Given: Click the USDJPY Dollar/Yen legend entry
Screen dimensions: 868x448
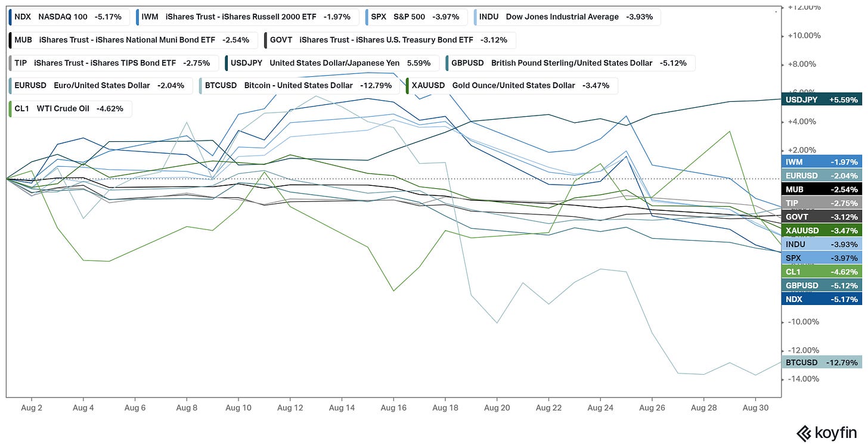Looking at the screenshot, I should click(331, 63).
